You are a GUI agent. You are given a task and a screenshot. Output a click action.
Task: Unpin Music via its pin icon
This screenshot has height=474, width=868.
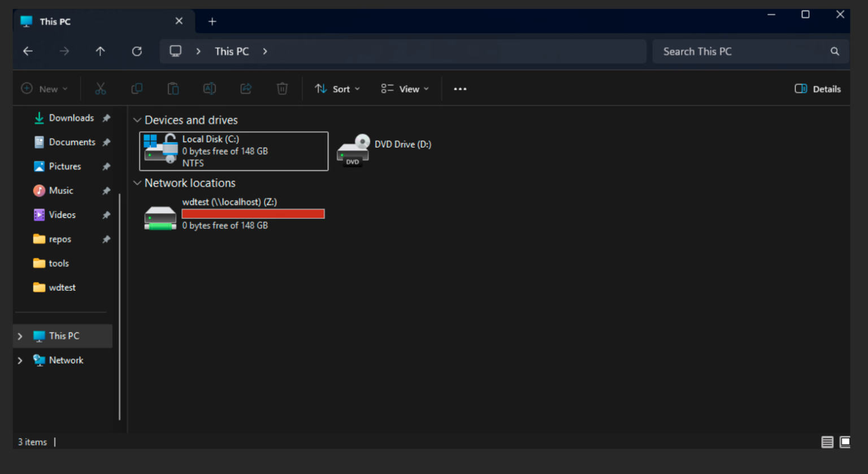click(x=106, y=191)
